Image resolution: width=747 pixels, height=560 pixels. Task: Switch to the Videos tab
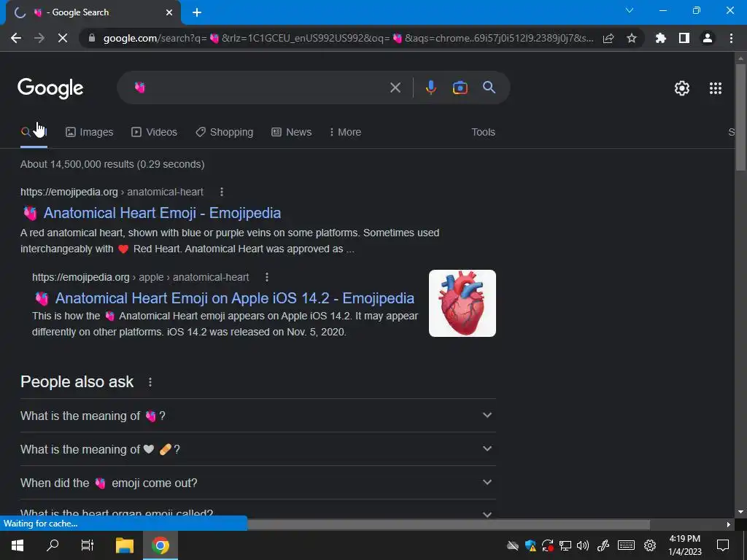(x=155, y=132)
